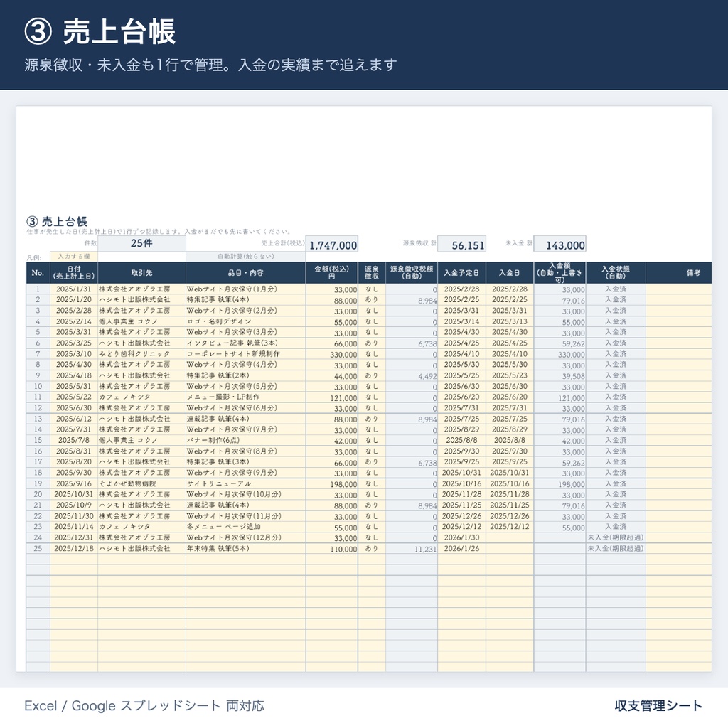
Task: Select the cell 特集記事 執筆(2本)
Action: coord(245,375)
